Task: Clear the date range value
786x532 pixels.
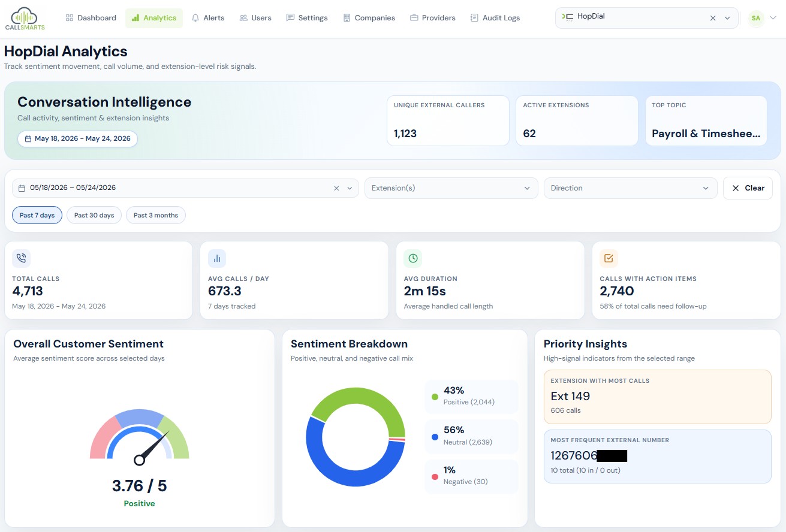Action: 336,188
